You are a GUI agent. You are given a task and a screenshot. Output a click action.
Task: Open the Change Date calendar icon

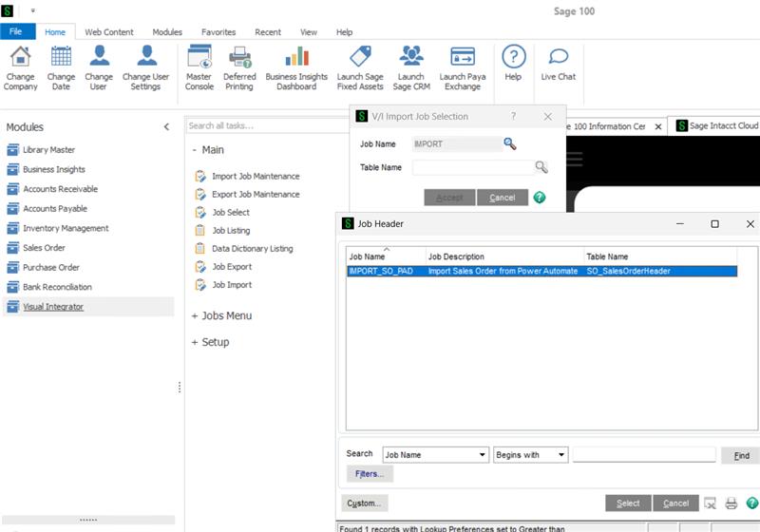coord(61,67)
